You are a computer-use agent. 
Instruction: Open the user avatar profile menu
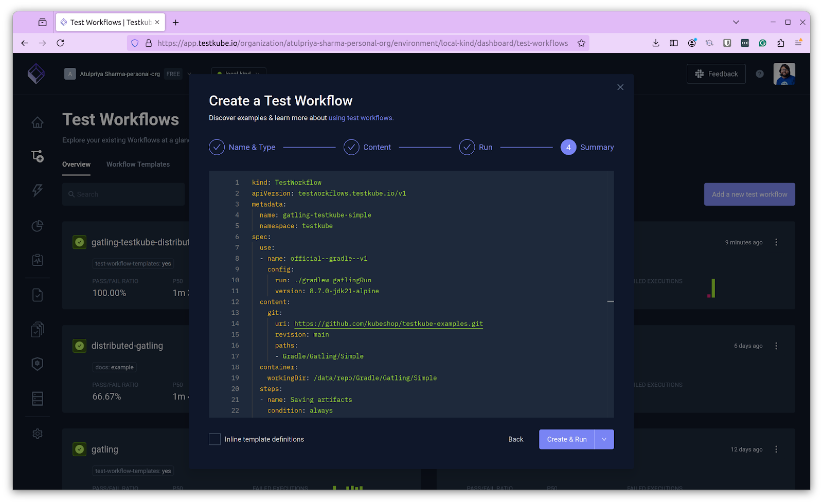tap(784, 74)
